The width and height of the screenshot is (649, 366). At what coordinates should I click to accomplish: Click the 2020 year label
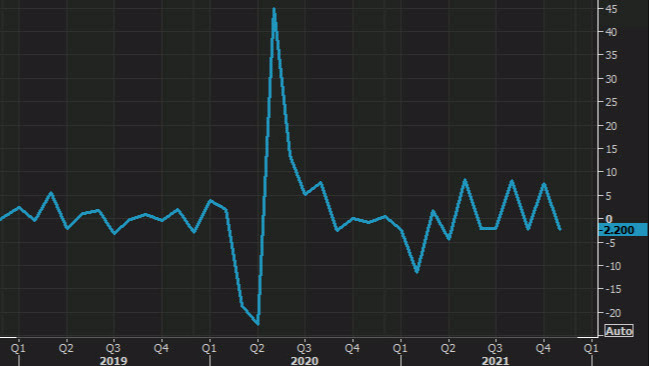coord(305,361)
